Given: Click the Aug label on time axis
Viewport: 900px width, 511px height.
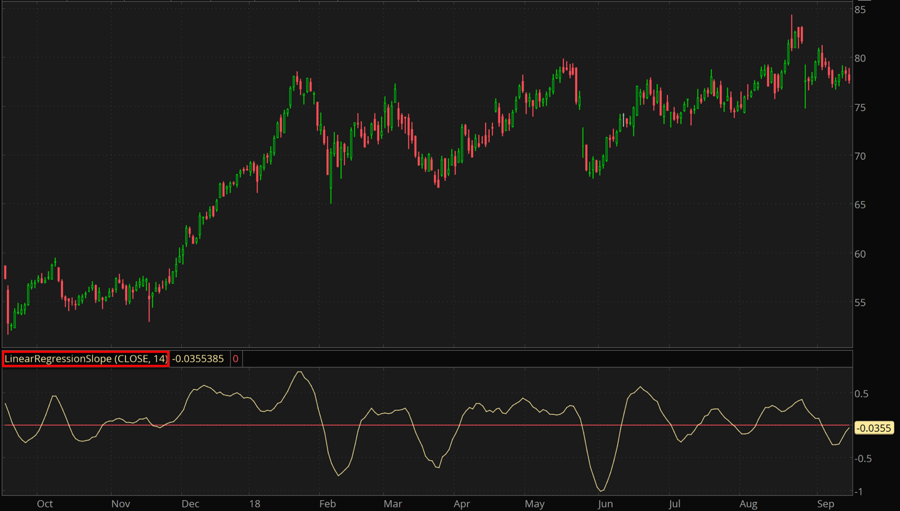Looking at the screenshot, I should 747,504.
